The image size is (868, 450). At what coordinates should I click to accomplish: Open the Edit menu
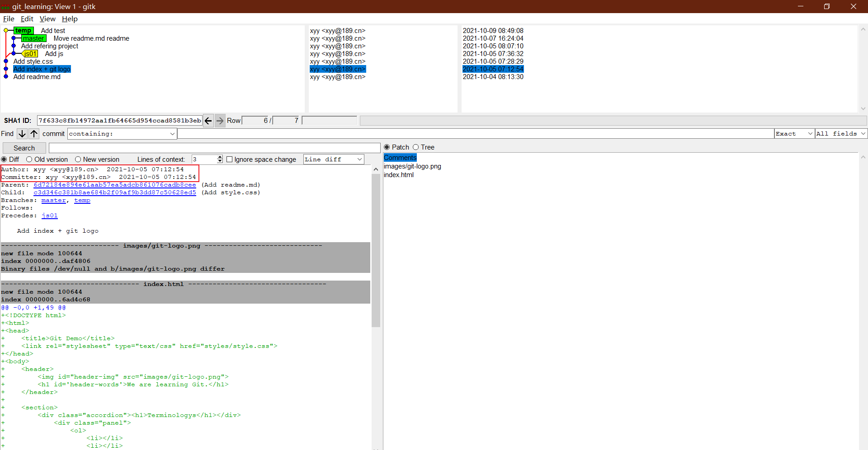(27, 19)
